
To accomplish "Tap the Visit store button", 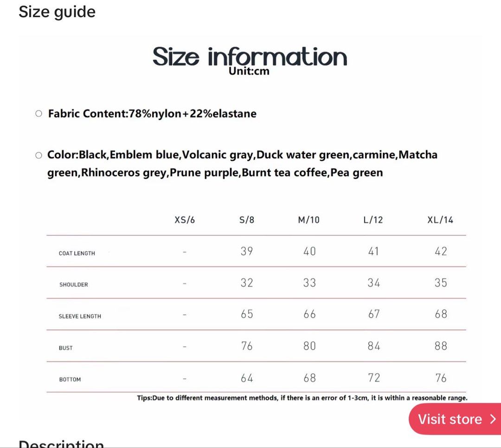I will [x=455, y=419].
